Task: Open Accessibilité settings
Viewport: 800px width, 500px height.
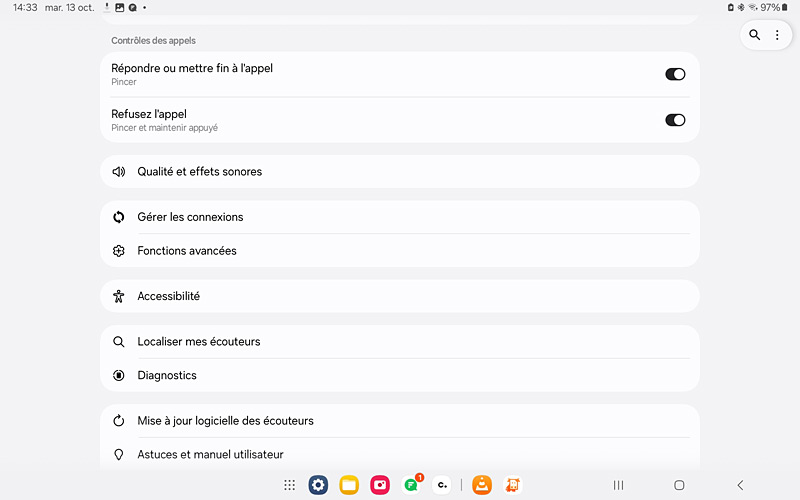Action: click(x=399, y=296)
